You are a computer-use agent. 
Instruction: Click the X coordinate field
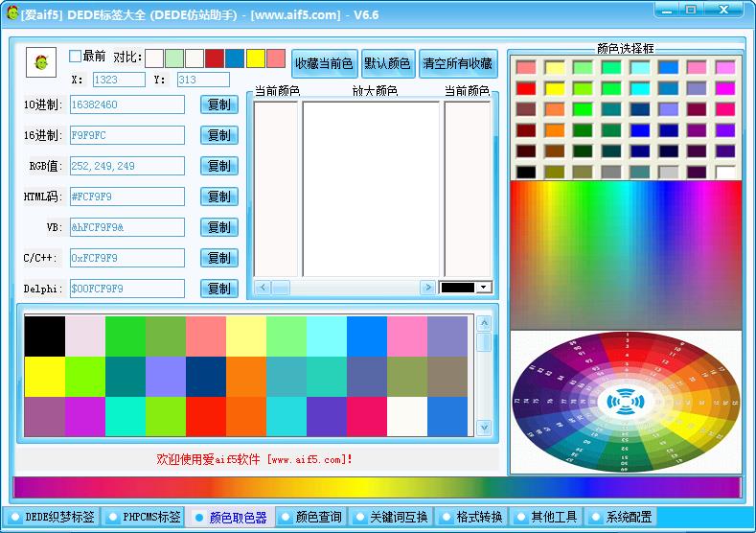[x=119, y=80]
